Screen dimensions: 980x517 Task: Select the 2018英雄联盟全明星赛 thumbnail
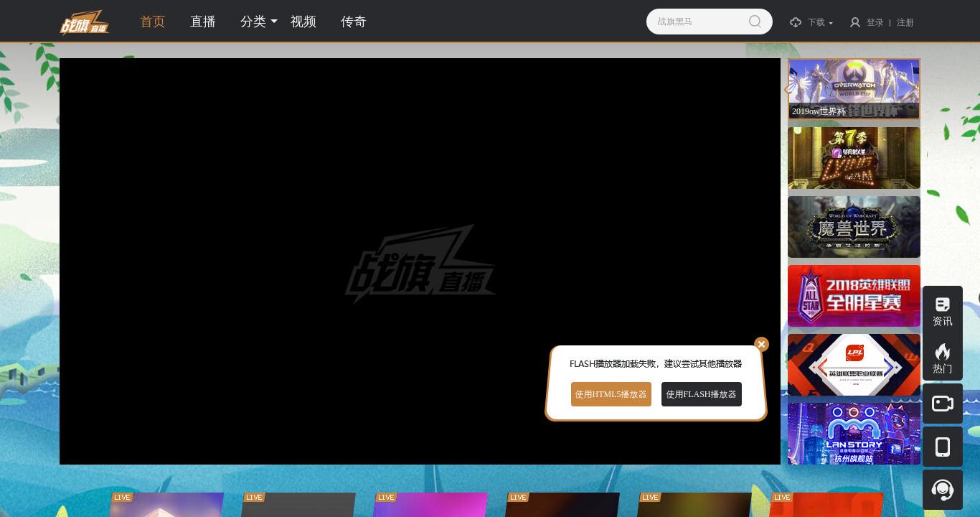coord(854,296)
